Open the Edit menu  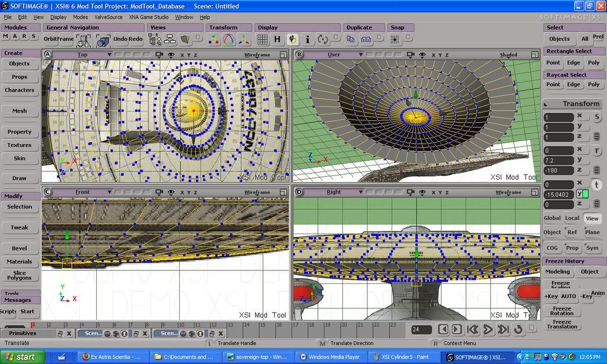point(23,17)
